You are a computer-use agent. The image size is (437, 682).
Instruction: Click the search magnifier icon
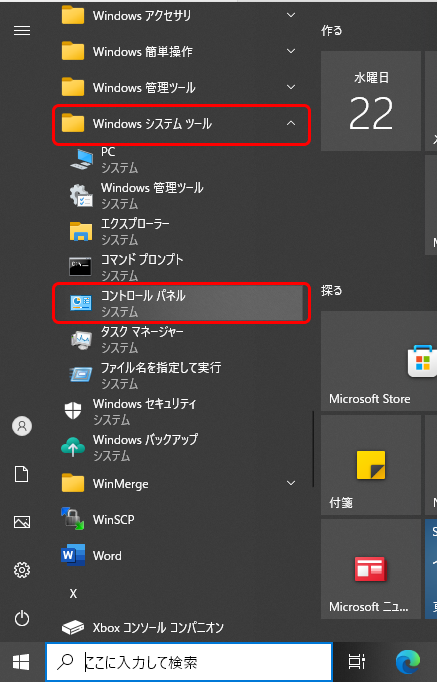point(65,662)
